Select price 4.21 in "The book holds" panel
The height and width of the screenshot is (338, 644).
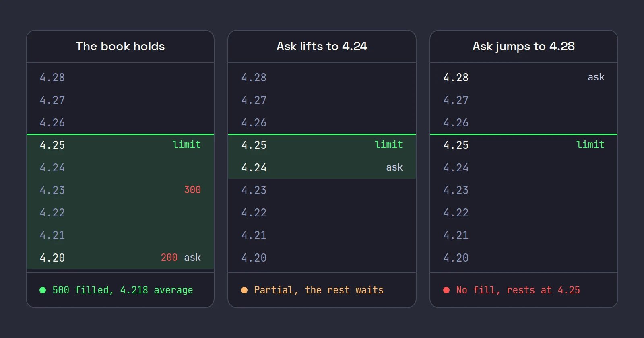(x=52, y=235)
